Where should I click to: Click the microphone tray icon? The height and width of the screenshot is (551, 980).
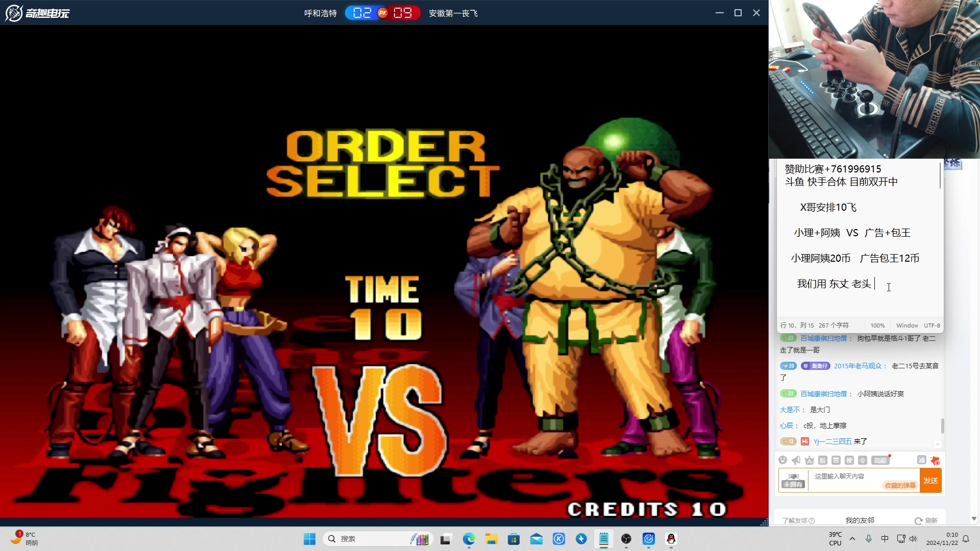click(x=869, y=539)
